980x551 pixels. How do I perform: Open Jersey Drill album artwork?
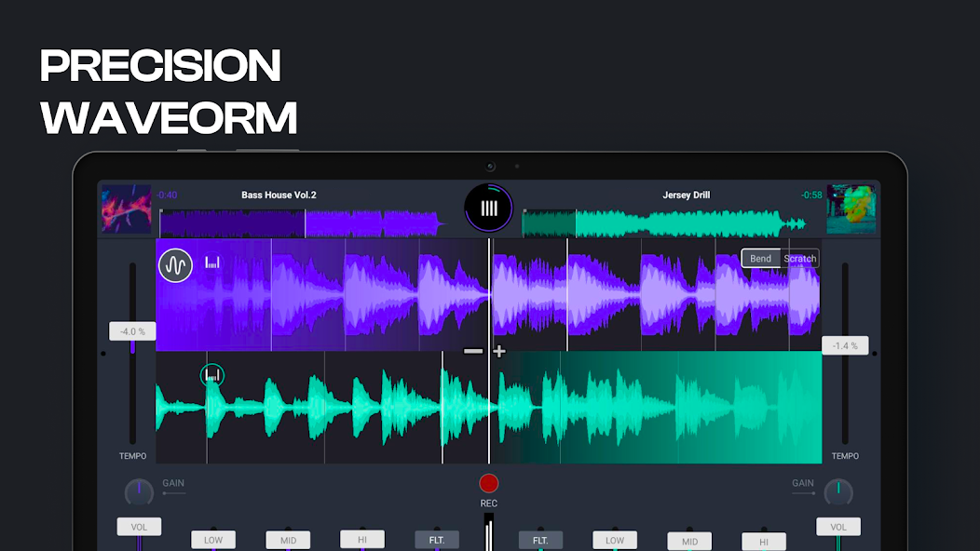point(851,208)
